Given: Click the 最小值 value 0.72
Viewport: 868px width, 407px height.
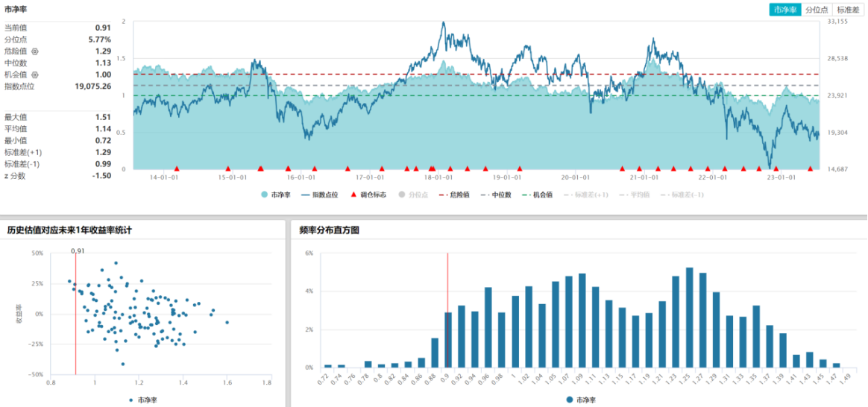Looking at the screenshot, I should coord(104,140).
